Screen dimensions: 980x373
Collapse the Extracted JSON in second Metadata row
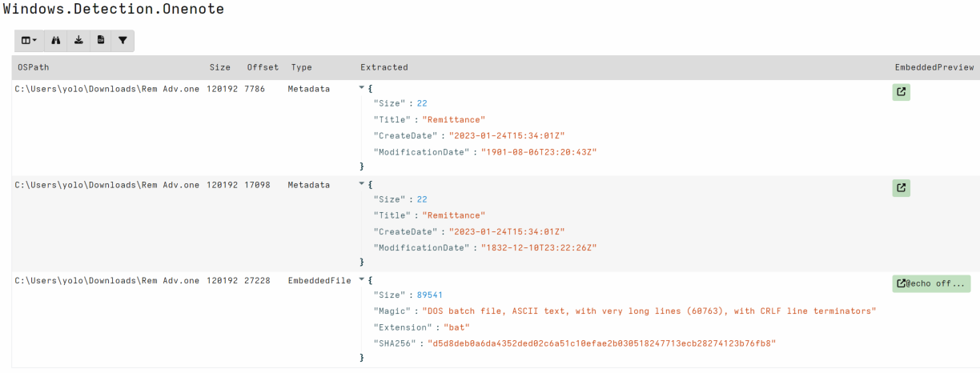(361, 184)
